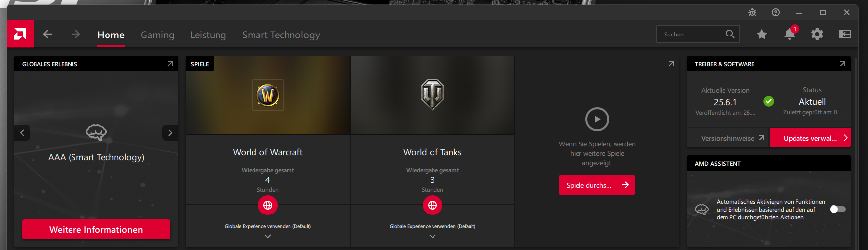868x250 pixels.
Task: Open notifications bell icon
Action: pyautogui.click(x=790, y=34)
